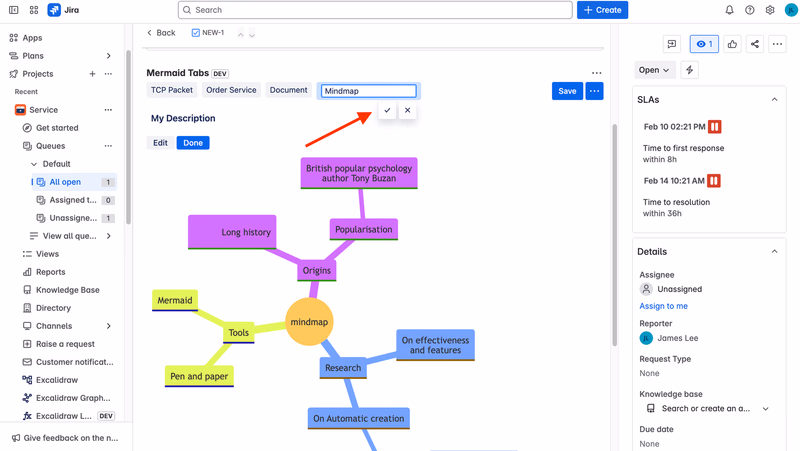
Task: Open the Open status dropdown
Action: click(655, 70)
